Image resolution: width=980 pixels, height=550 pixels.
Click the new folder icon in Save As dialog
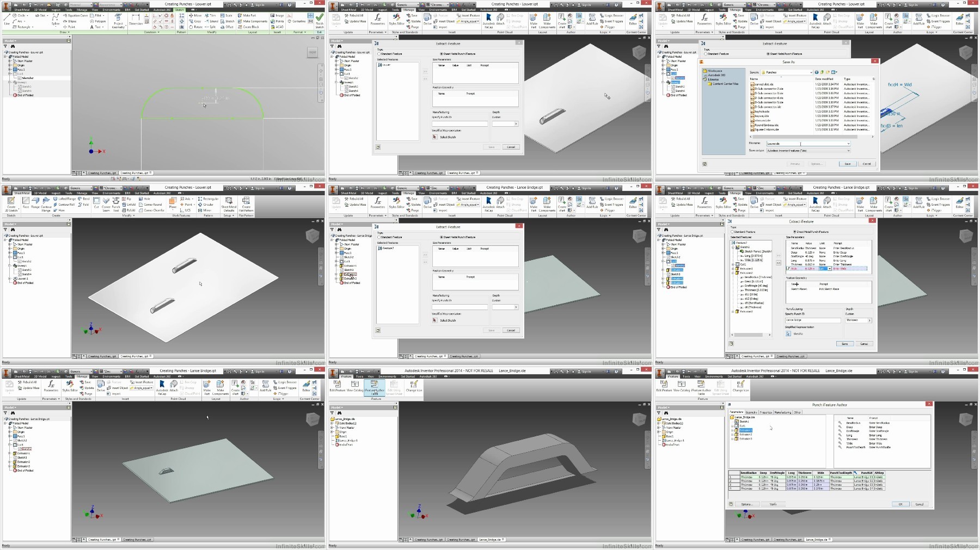tap(828, 72)
